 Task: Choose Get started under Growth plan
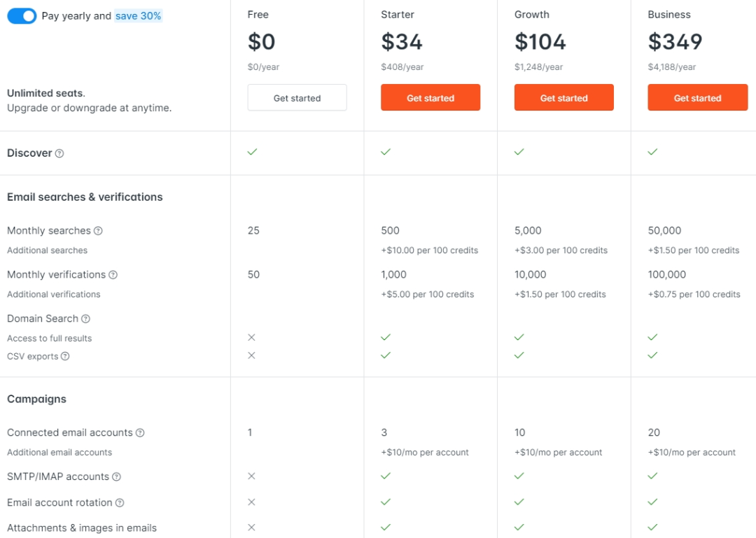(563, 98)
